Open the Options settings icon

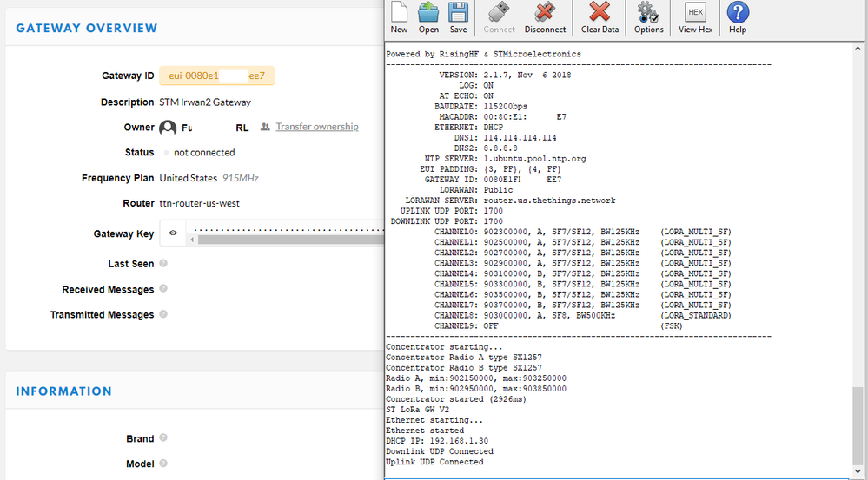[x=648, y=17]
